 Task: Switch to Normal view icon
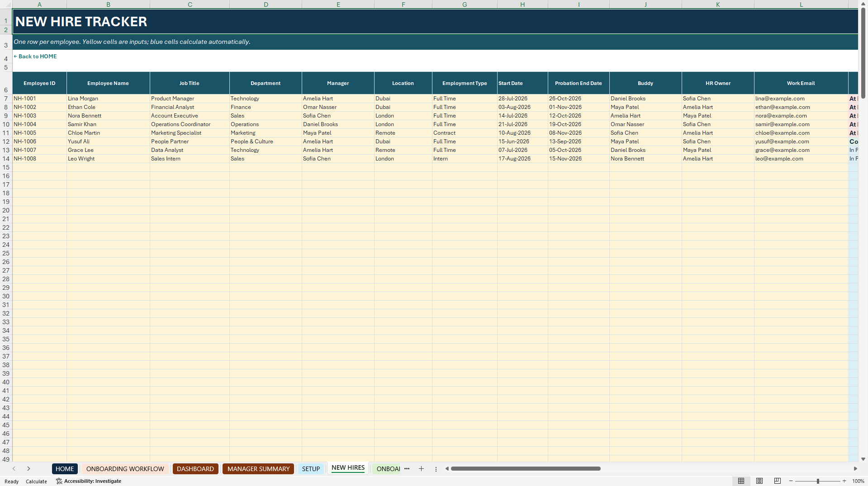[741, 481]
